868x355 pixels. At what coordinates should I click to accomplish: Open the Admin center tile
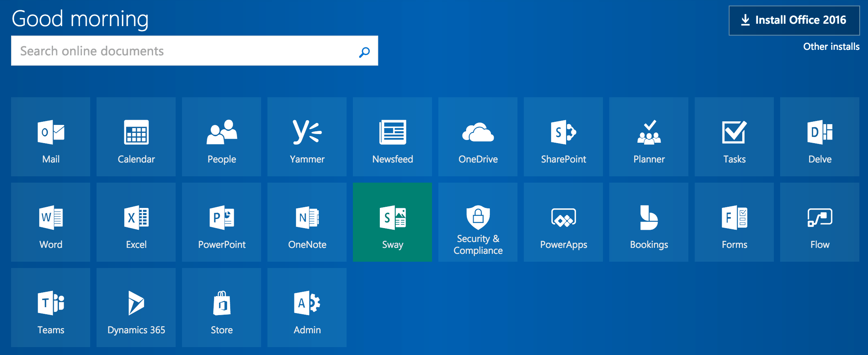[307, 308]
